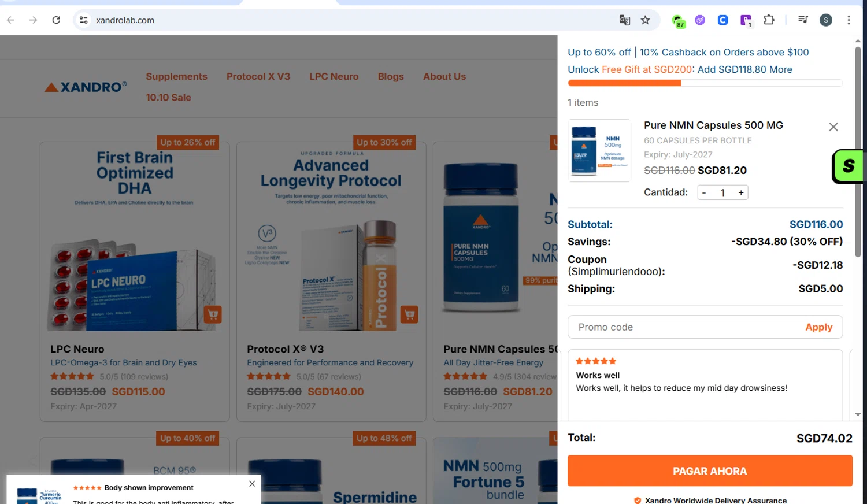Open the 10.10 Sale page
The height and width of the screenshot is (504, 867).
[x=168, y=97]
